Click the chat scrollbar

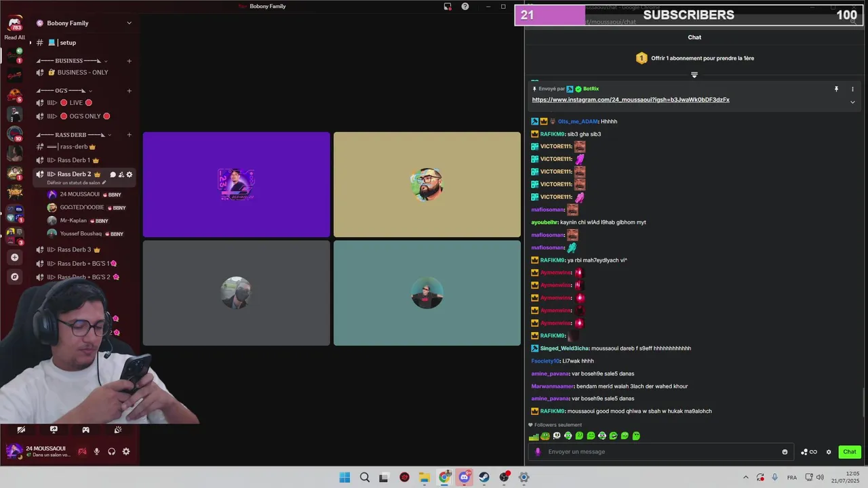tap(863, 403)
